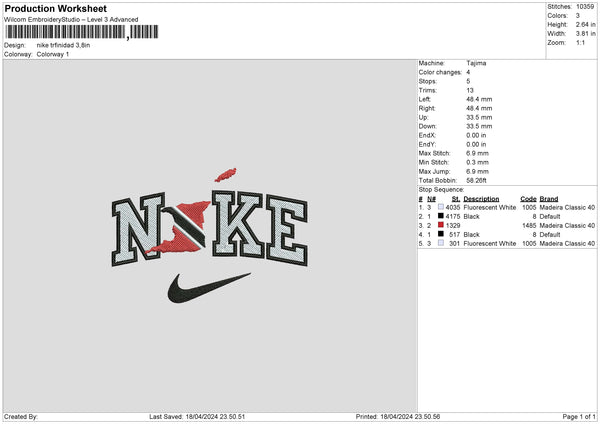This screenshot has height=424, width=600.
Task: Click the embroidered letter N
Action: (136, 230)
